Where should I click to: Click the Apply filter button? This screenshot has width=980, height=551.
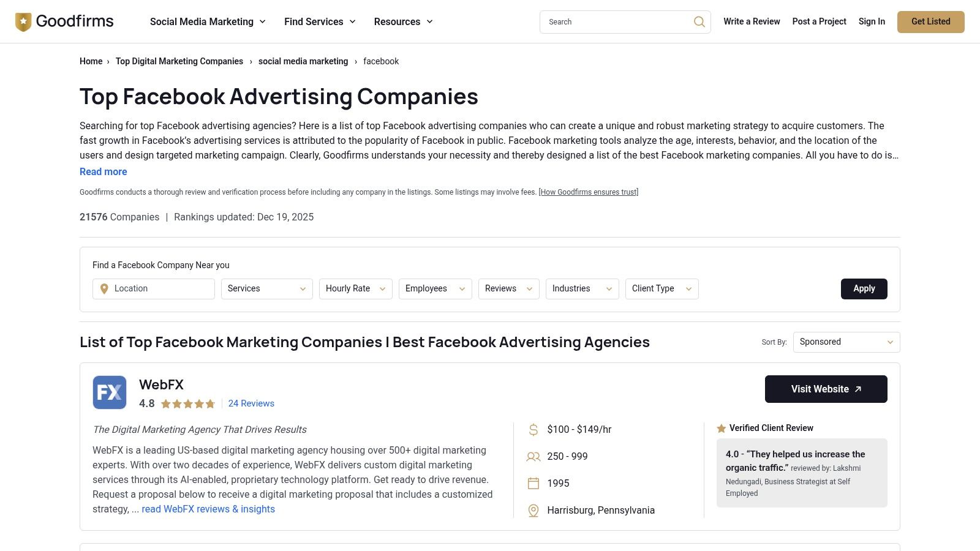pyautogui.click(x=864, y=288)
